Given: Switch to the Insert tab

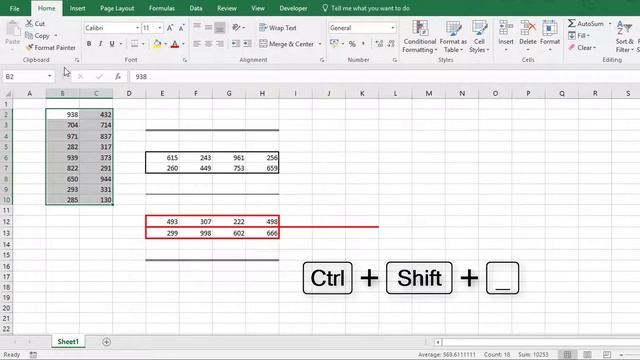Looking at the screenshot, I should tap(77, 8).
